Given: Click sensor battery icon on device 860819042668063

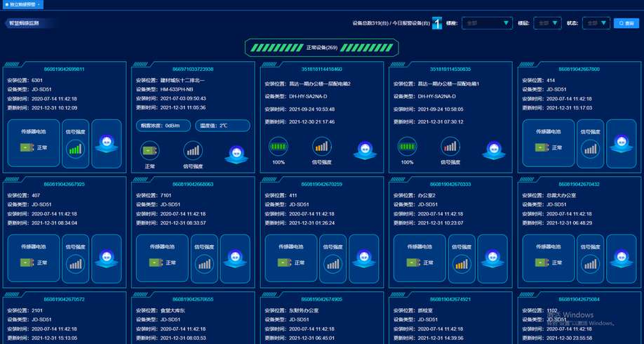Looking at the screenshot, I should coord(154,263).
